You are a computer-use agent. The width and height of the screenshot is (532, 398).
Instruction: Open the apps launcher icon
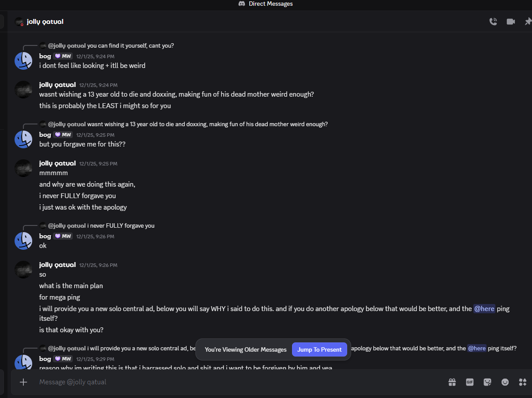click(x=523, y=382)
